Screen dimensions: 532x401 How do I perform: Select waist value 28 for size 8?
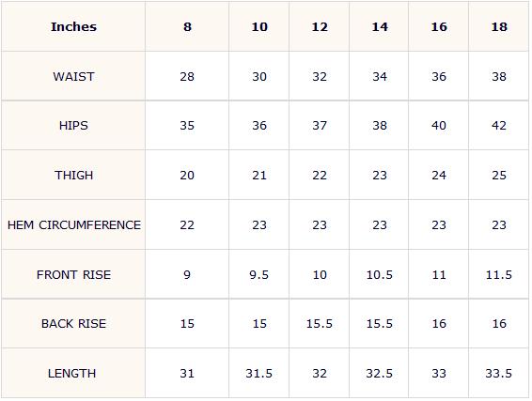click(x=187, y=77)
